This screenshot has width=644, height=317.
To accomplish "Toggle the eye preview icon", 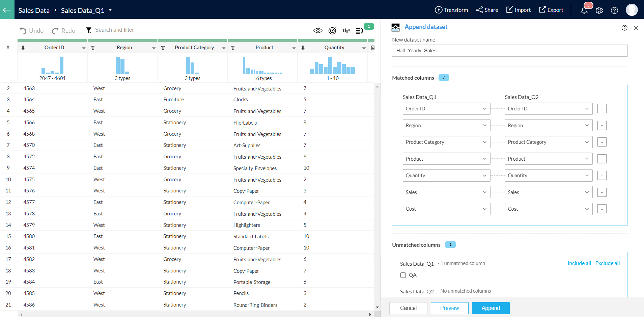I will coord(318,31).
